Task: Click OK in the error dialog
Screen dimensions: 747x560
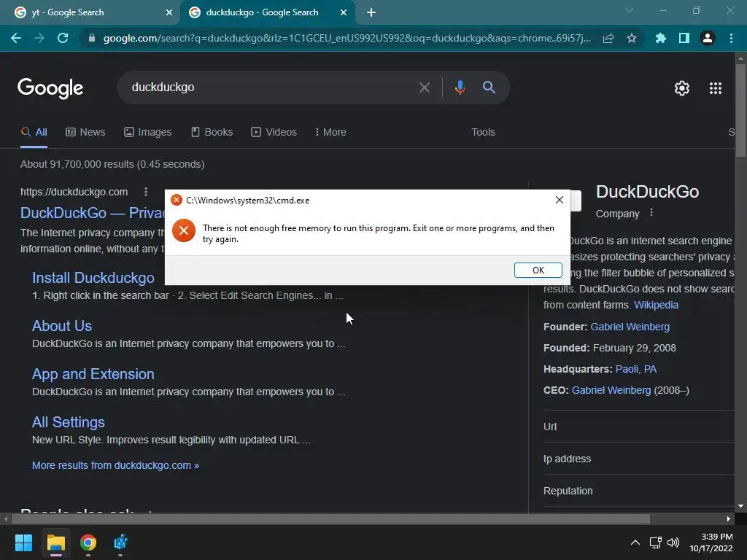Action: pos(538,270)
